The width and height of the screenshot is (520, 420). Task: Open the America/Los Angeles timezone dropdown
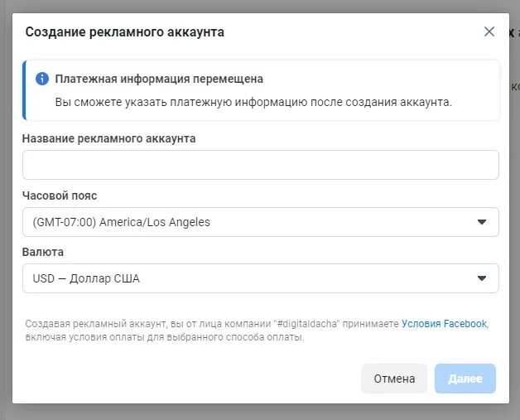coord(248,222)
